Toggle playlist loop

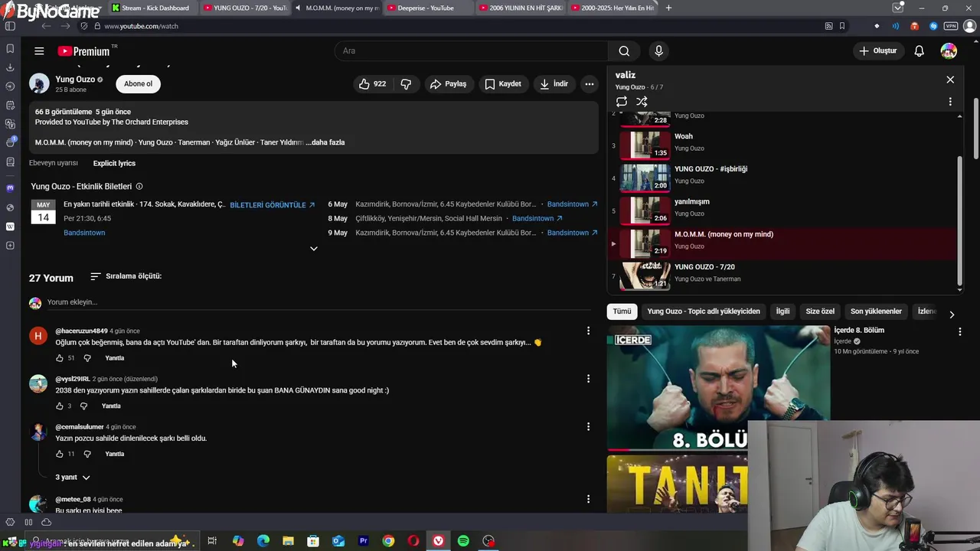point(622,102)
